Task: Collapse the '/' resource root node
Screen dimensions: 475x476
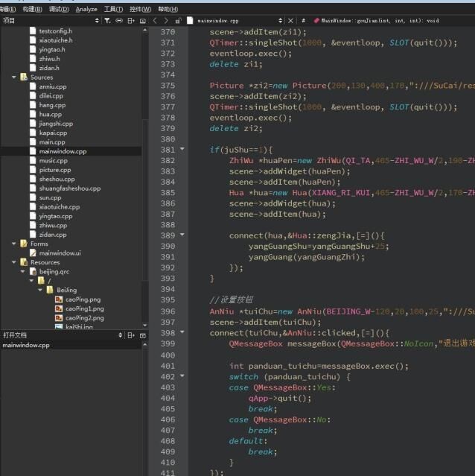Action: [31, 281]
